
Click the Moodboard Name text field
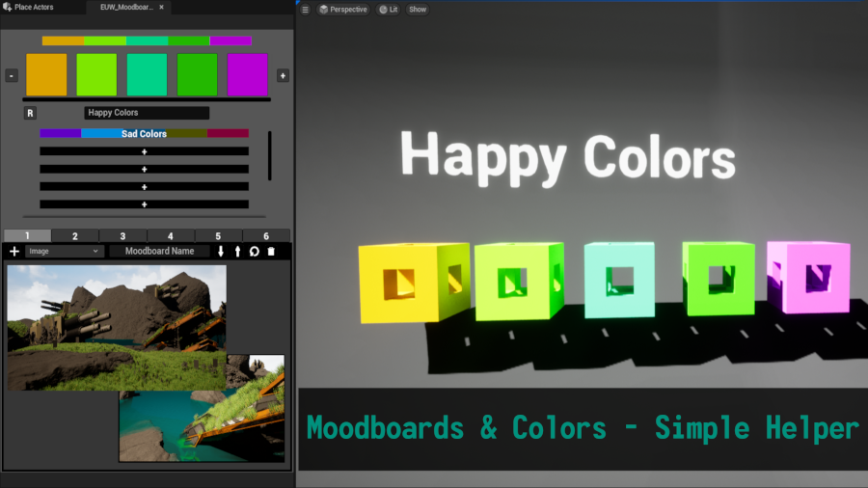coord(160,251)
